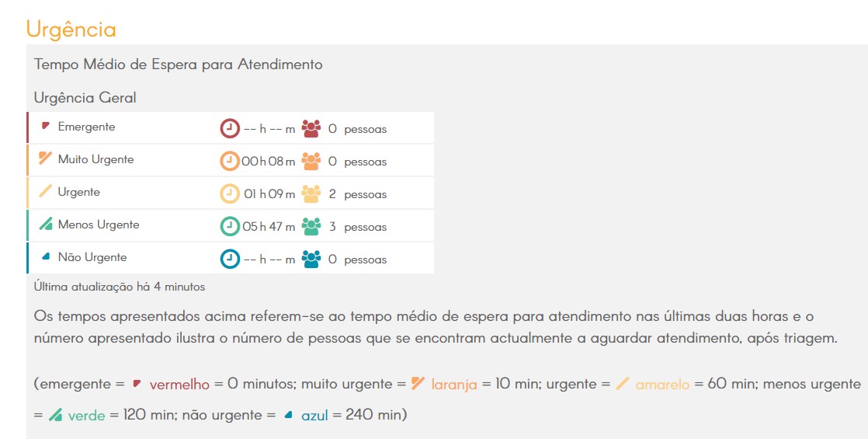Viewport: 868px width, 439px height.
Task: Click the yellow clock icon for Urgente
Action: (230, 194)
